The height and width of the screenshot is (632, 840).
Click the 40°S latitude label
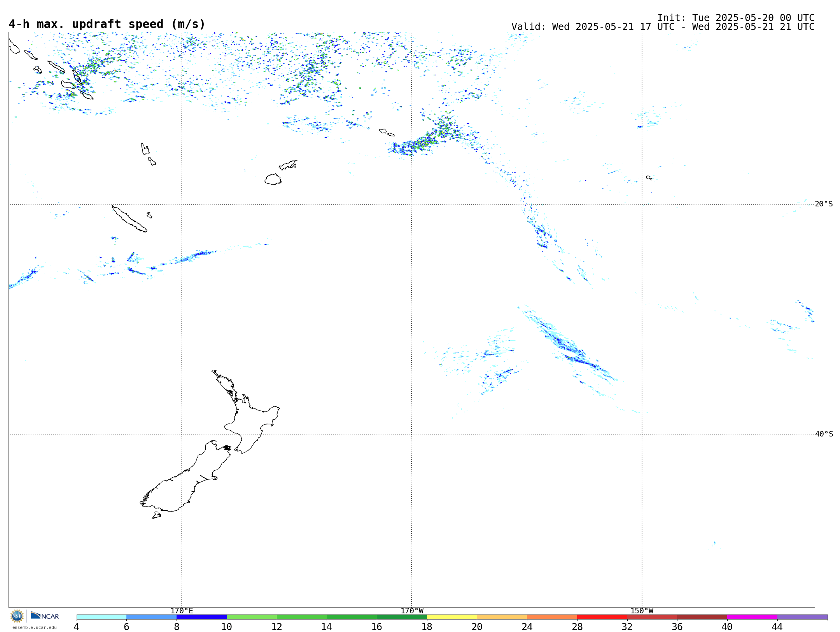click(824, 434)
